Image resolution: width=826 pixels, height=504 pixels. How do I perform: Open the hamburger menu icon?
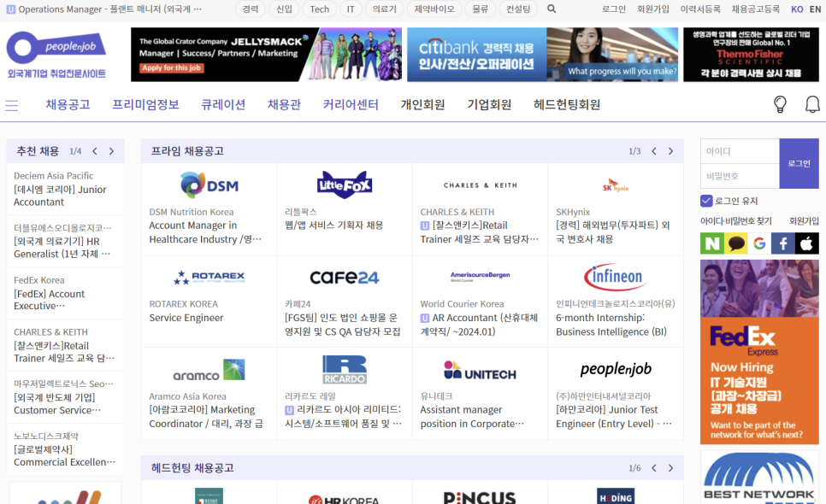[x=12, y=106]
